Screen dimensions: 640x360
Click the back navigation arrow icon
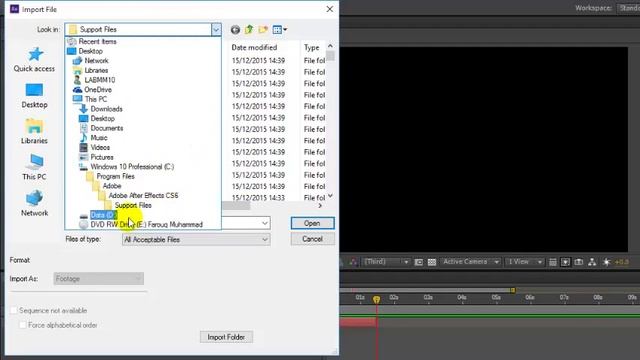[x=235, y=29]
